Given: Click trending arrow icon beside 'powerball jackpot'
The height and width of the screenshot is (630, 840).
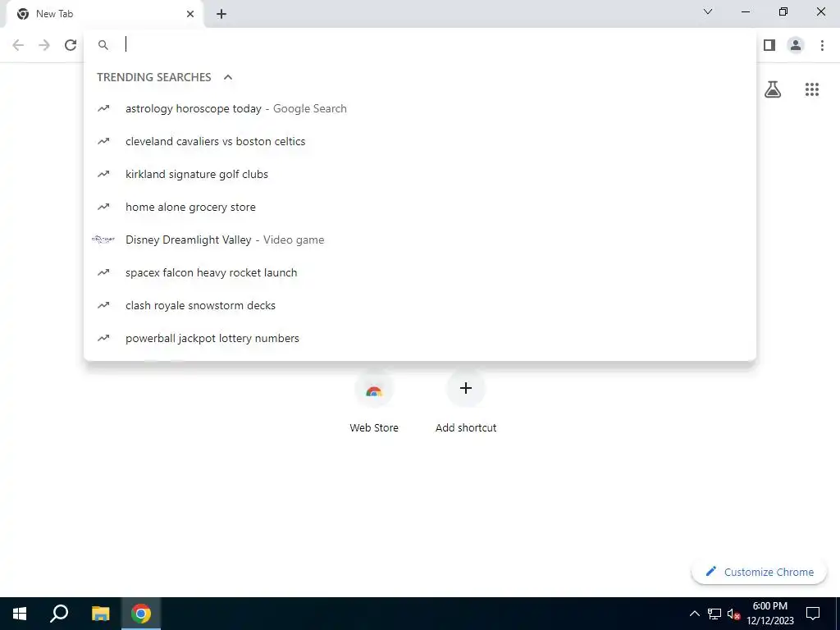Looking at the screenshot, I should pos(103,338).
